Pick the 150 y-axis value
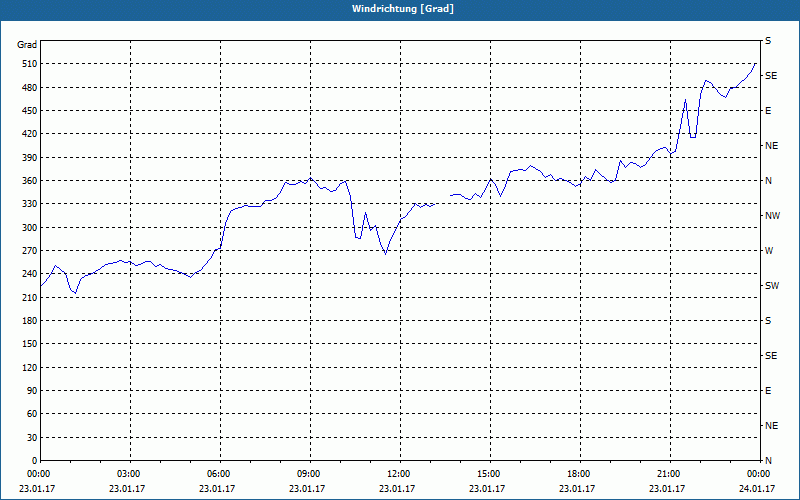 tap(30, 344)
